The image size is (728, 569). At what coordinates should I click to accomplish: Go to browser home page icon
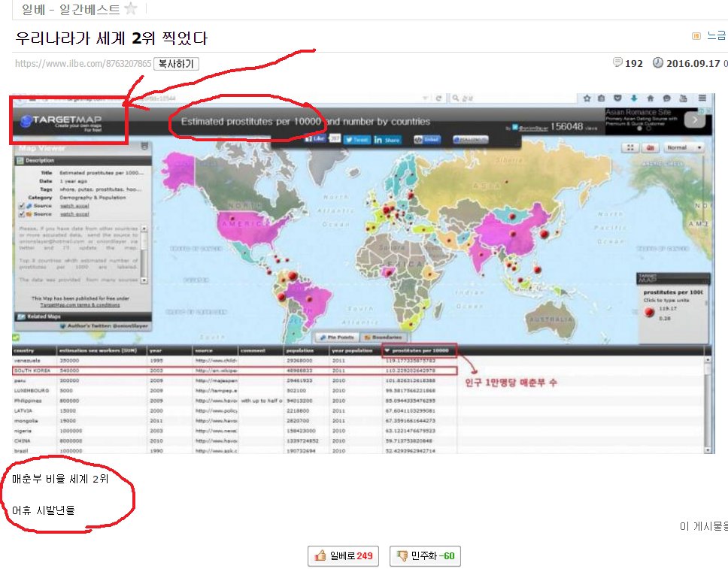coord(650,98)
